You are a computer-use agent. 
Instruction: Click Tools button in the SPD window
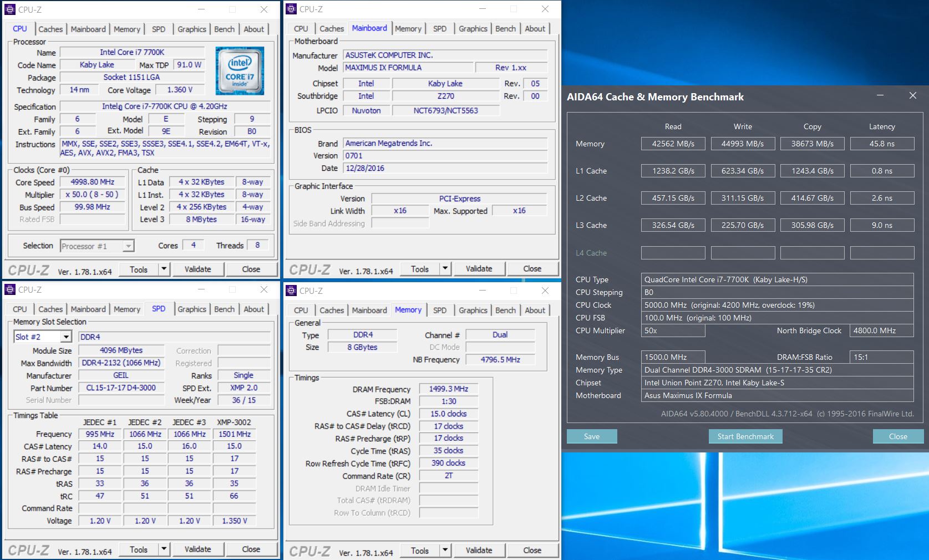click(139, 549)
